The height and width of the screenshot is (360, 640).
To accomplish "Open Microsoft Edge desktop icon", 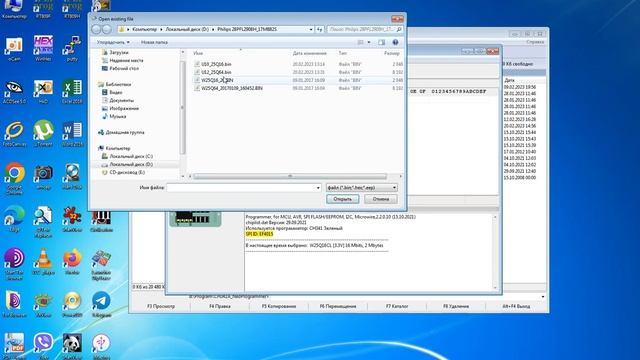I will [x=14, y=220].
